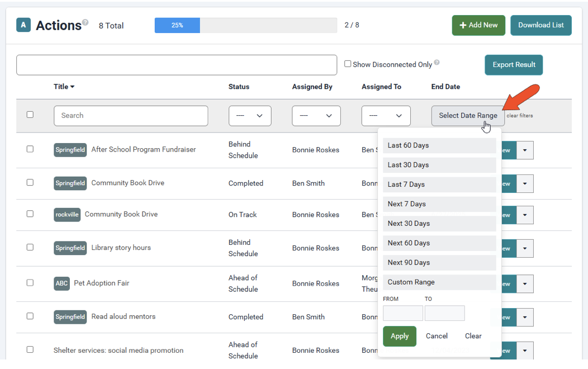Viewport: 588px width, 369px height.
Task: Expand the Assigned By filter dropdown
Action: pos(316,116)
